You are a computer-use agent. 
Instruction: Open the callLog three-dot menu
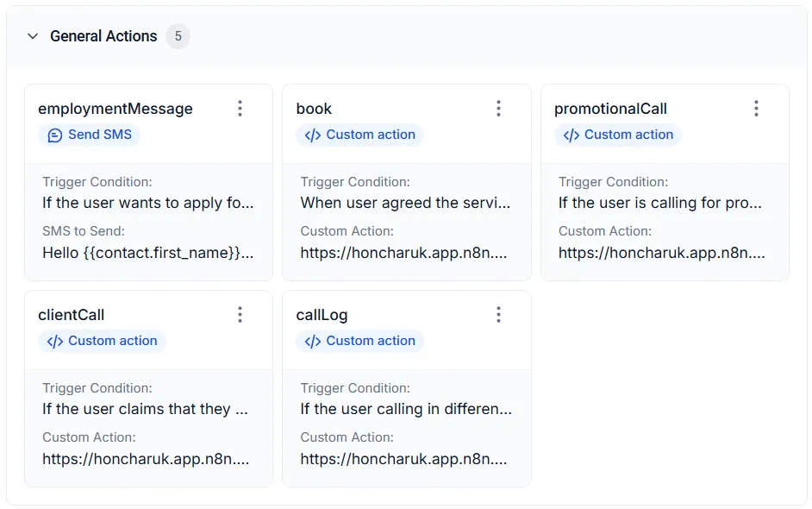click(498, 315)
